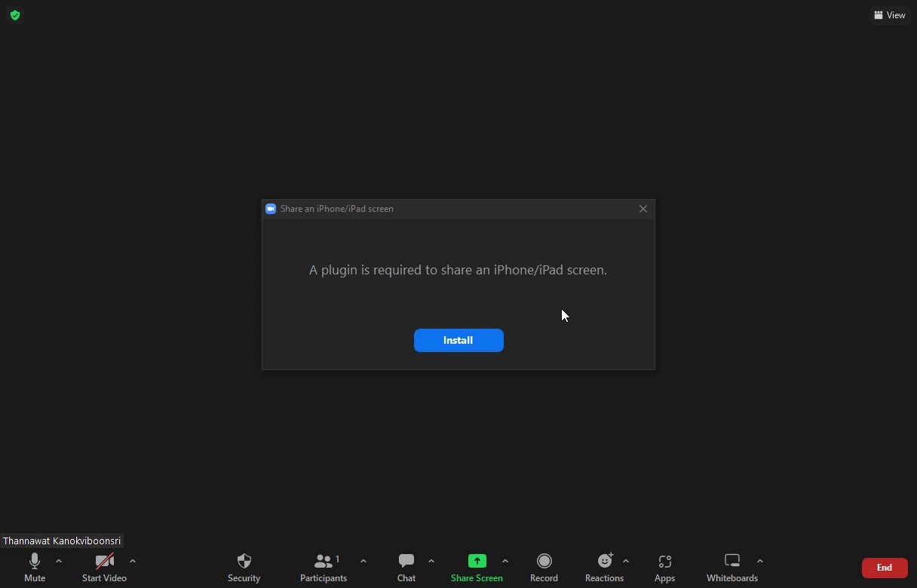Open the Chat panel
Screen dimensions: 917x588
tap(406, 568)
